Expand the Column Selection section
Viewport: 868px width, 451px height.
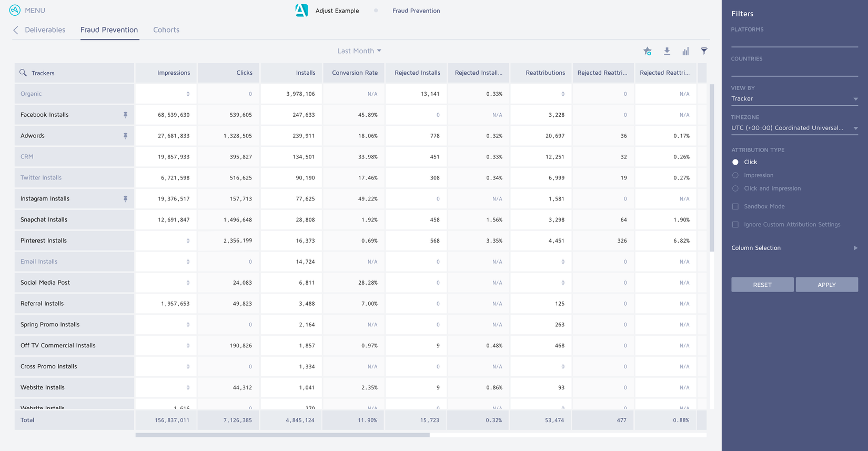tap(794, 248)
